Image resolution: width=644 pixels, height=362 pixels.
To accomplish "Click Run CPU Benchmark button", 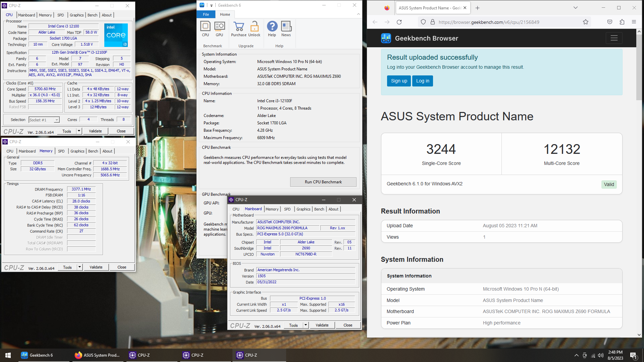I will [x=323, y=182].
